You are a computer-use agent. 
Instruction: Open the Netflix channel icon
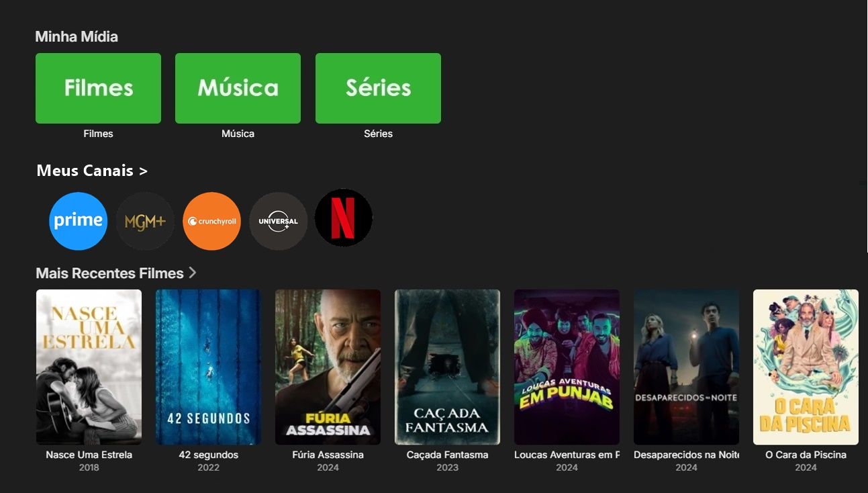[x=344, y=218]
